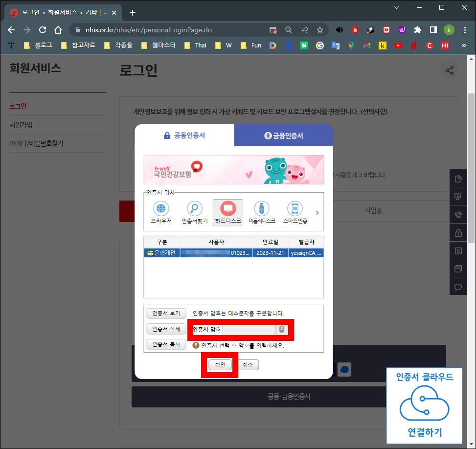
Task: Pick the 스마트인증 phone icon
Action: 295,208
